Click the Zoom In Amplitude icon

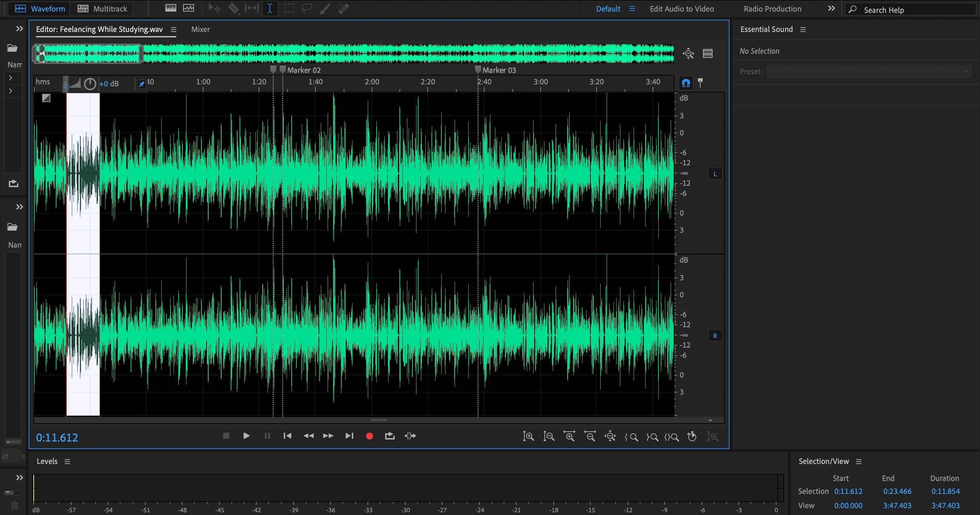[528, 436]
